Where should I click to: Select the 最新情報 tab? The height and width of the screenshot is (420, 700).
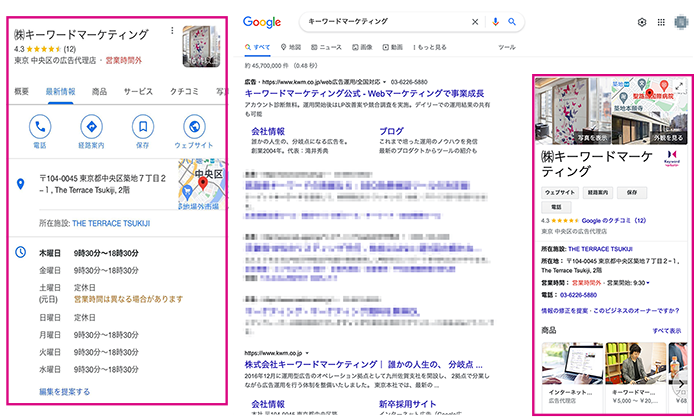[x=60, y=91]
